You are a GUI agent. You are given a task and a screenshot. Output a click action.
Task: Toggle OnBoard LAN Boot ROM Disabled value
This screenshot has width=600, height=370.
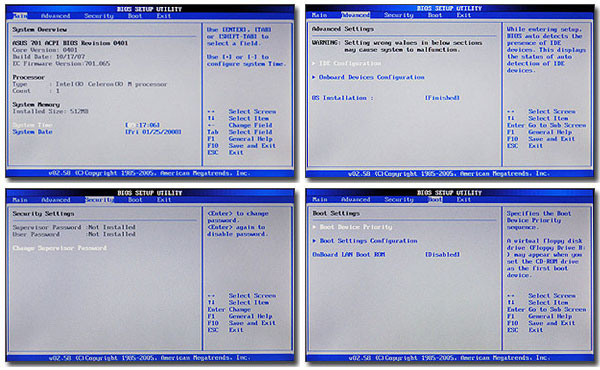pyautogui.click(x=442, y=254)
